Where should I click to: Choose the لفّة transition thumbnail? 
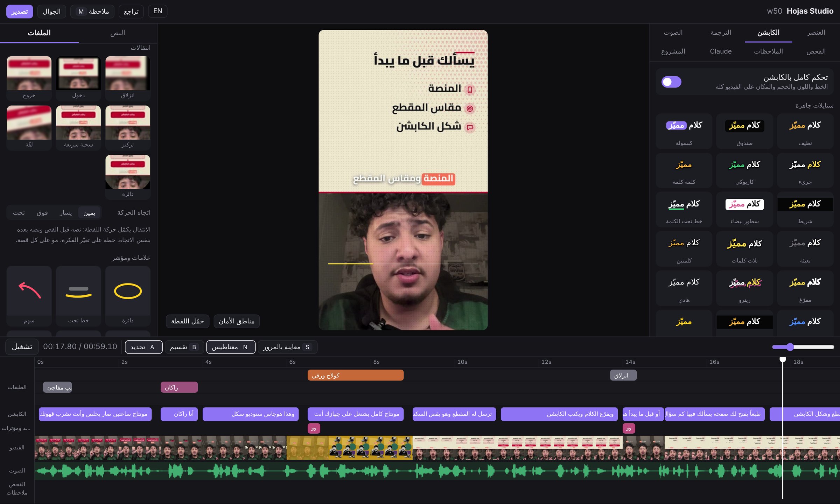click(x=29, y=127)
